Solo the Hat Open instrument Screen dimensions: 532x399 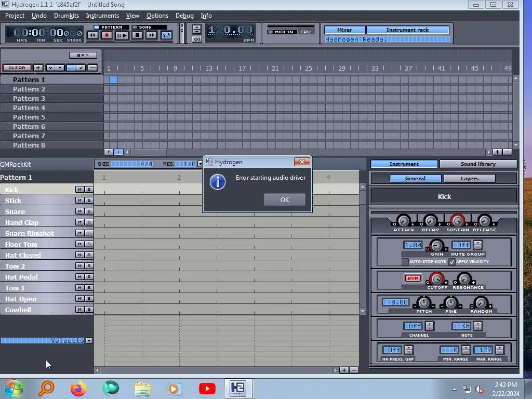[x=89, y=298]
